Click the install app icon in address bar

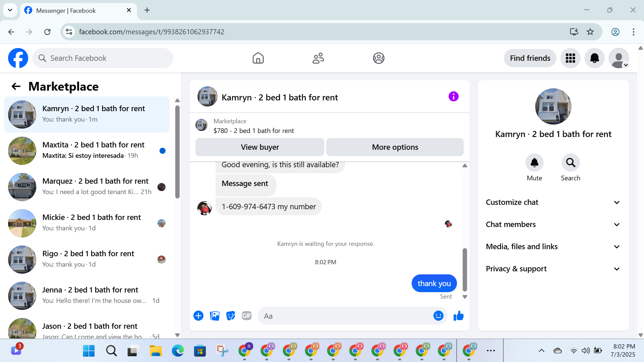click(x=574, y=32)
